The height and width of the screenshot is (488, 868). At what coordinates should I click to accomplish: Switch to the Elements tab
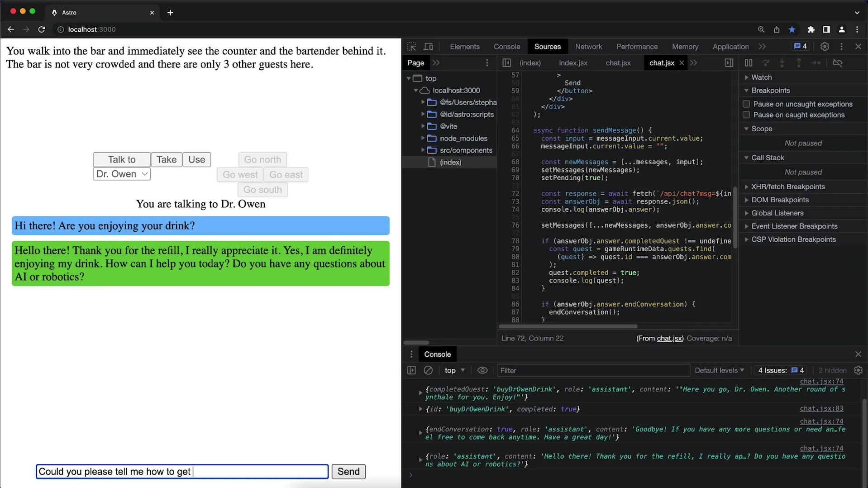tap(464, 47)
